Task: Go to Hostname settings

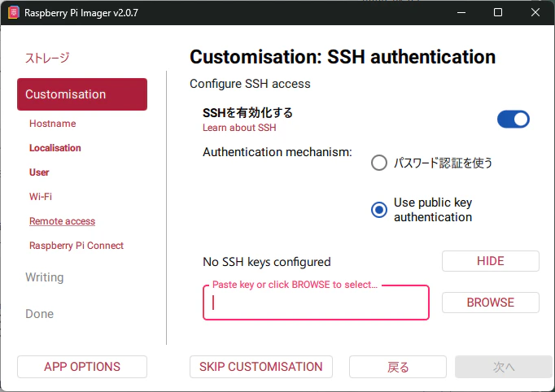Action: [53, 124]
